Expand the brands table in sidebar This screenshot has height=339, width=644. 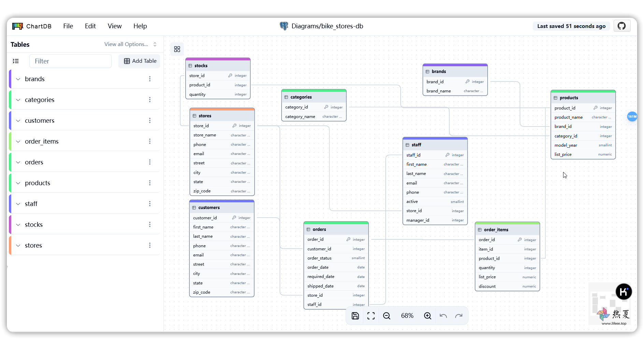18,79
